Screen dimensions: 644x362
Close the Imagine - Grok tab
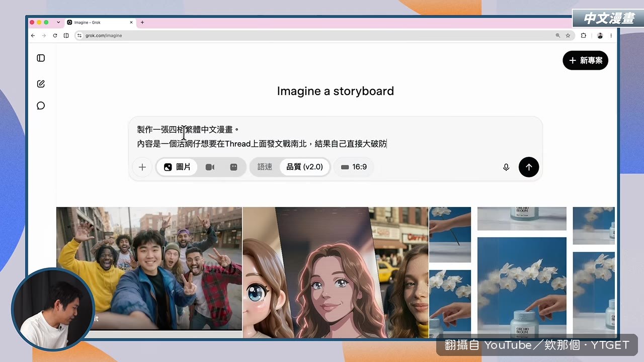point(132,22)
